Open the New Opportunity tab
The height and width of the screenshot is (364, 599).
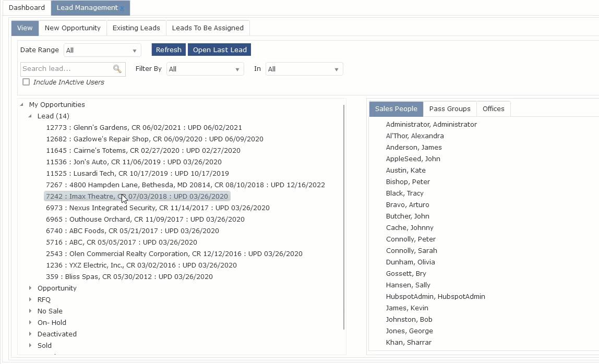point(73,28)
